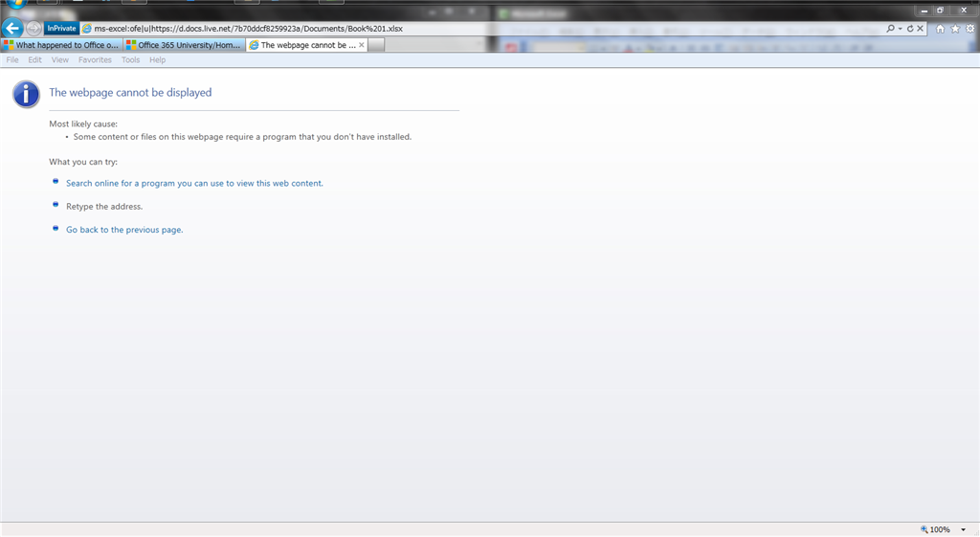Click 'Search online for a program' link

(194, 183)
